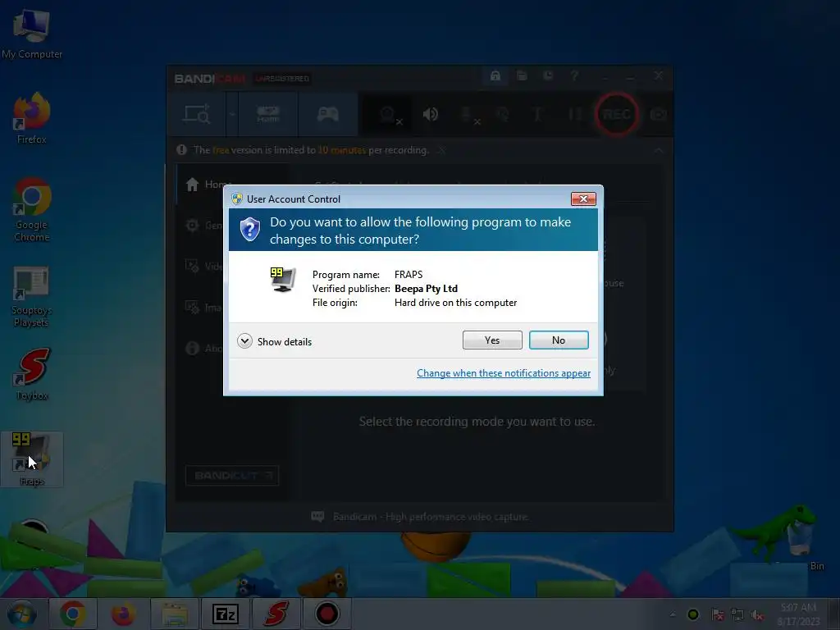Click Bandicam screen recording mode icon
Screen dimensions: 840x630
pos(197,114)
